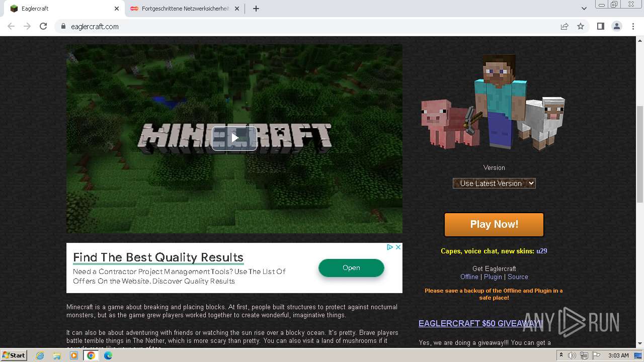The height and width of the screenshot is (362, 644).
Task: Click the scrollbar up arrow
Action: point(640,40)
